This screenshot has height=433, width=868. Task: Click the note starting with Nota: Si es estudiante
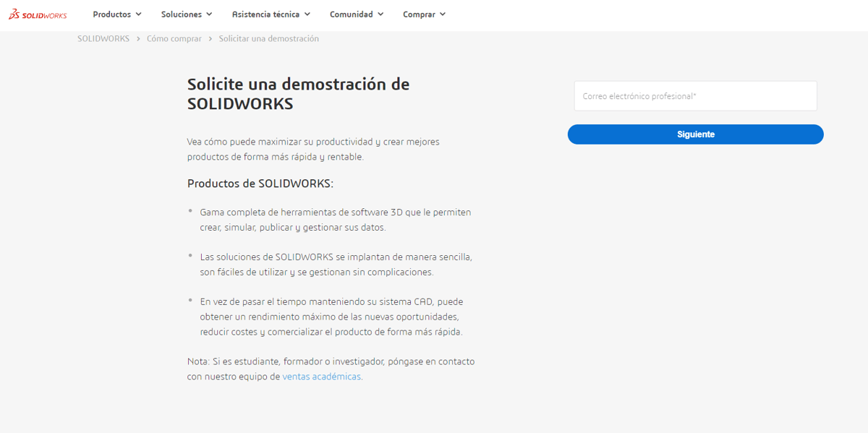point(331,369)
